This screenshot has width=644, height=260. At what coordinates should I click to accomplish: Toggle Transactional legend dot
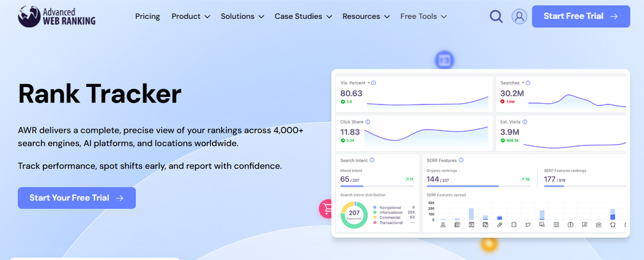coord(375,223)
